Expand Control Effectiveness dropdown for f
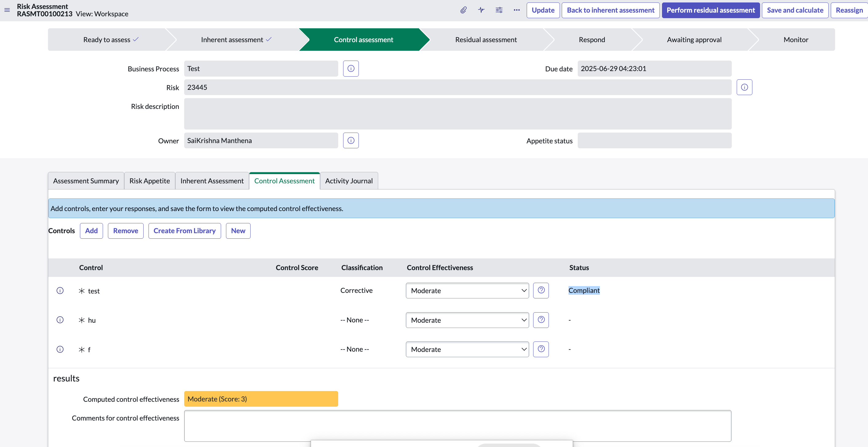This screenshot has height=447, width=868. click(467, 349)
